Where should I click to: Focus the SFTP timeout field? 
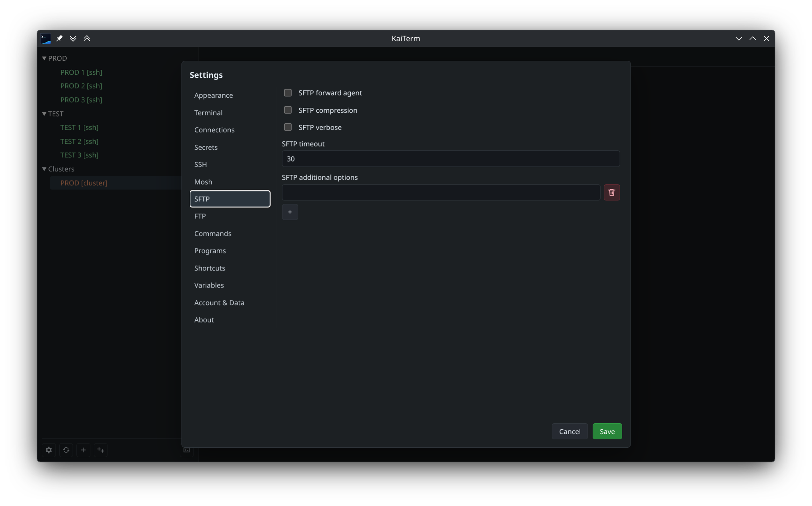pos(450,159)
